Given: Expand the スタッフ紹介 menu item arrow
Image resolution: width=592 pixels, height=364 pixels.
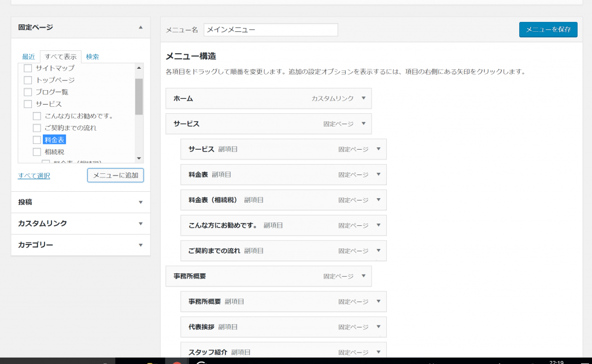Looking at the screenshot, I should 378,352.
